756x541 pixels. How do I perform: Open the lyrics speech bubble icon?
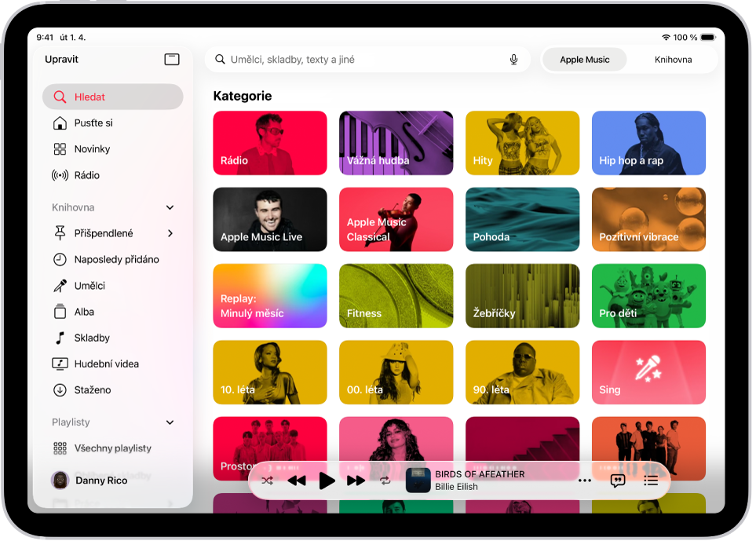[618, 481]
